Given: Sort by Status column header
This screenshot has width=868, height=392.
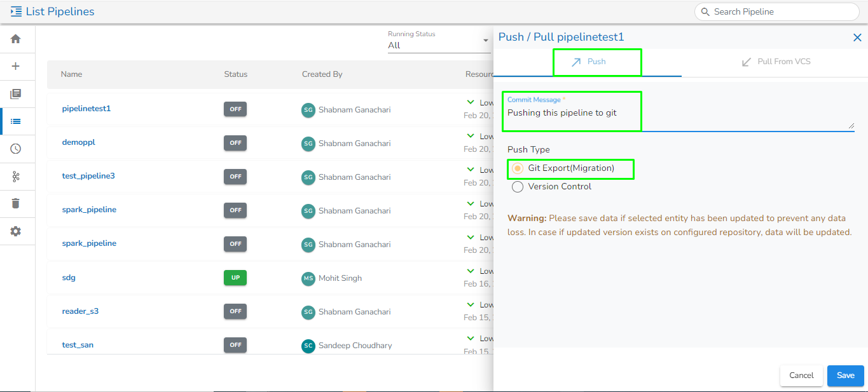Looking at the screenshot, I should pyautogui.click(x=235, y=74).
